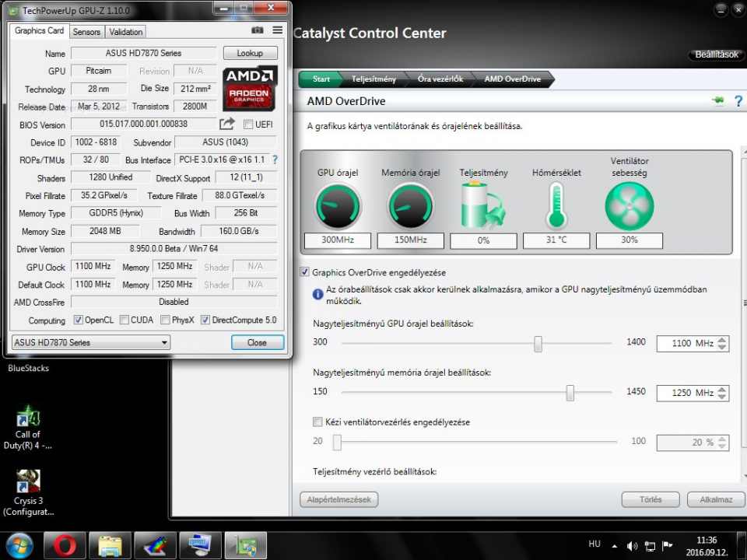Click the blue info icon
Screen dimensions: 747x560
tap(317, 294)
